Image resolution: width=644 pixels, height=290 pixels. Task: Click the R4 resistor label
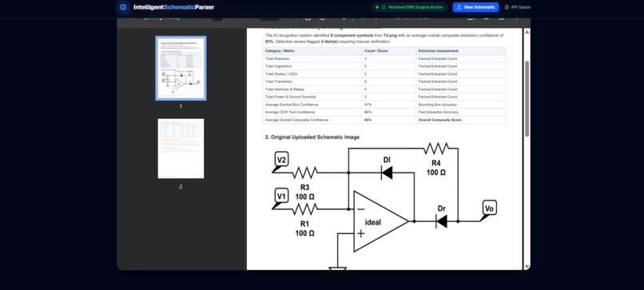tap(436, 163)
